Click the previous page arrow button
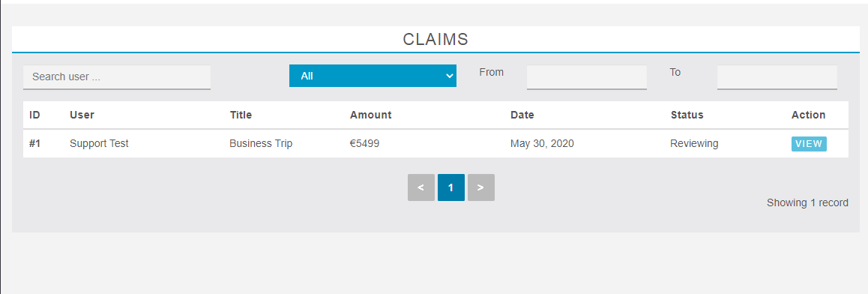 [x=421, y=187]
